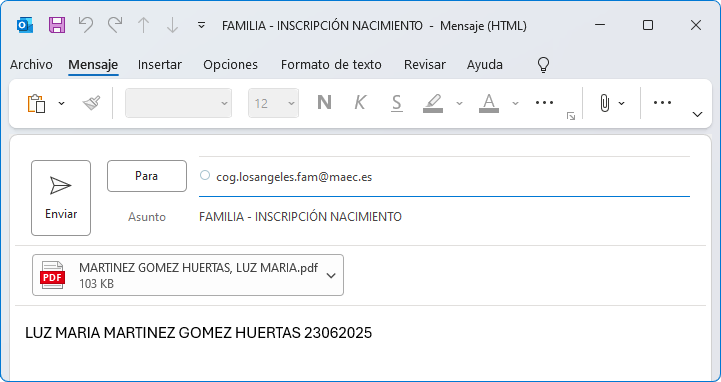Close the message window
The image size is (721, 382).
tap(696, 25)
